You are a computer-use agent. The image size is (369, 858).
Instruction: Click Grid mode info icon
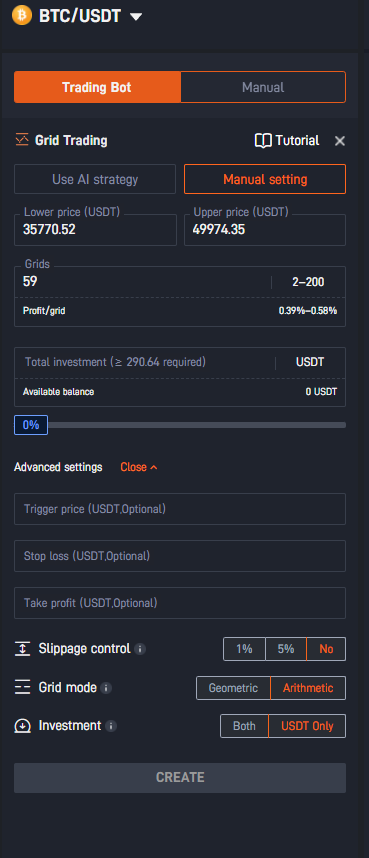[x=106, y=688]
